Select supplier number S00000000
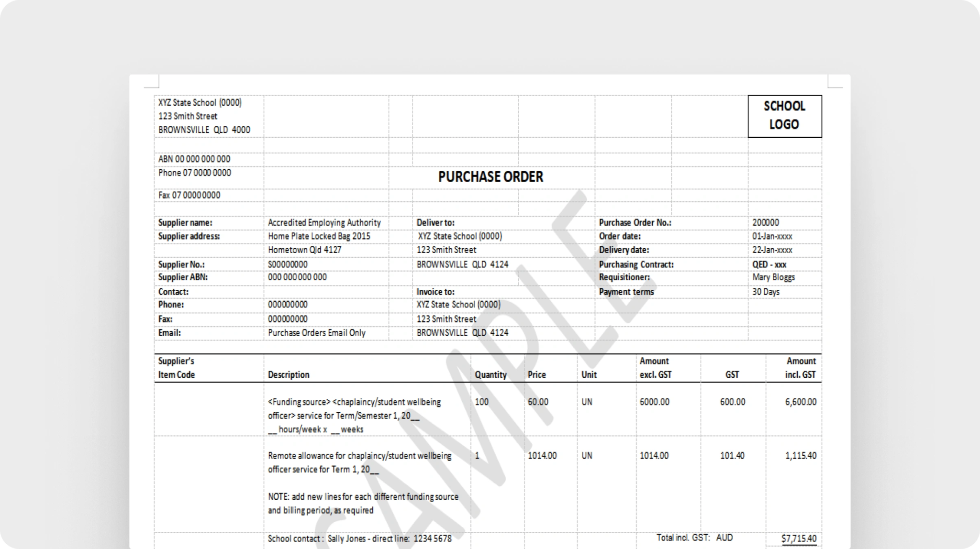Image resolution: width=980 pixels, height=549 pixels. [288, 264]
